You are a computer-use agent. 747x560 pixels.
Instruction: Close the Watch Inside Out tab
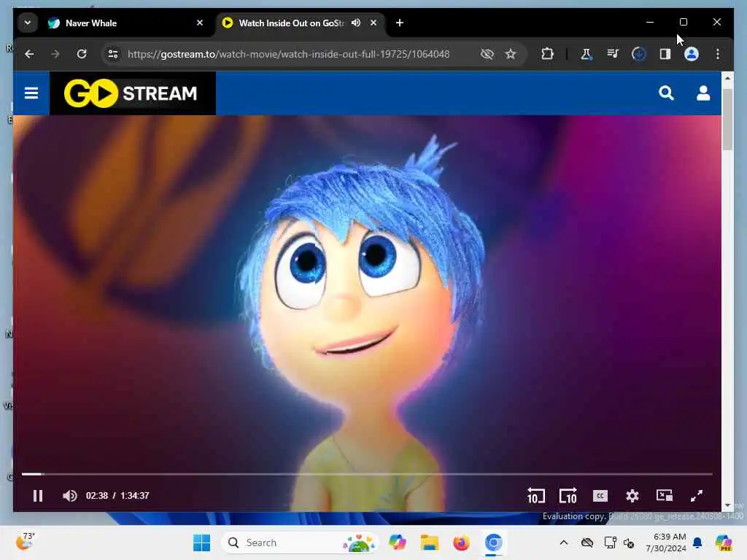point(373,23)
